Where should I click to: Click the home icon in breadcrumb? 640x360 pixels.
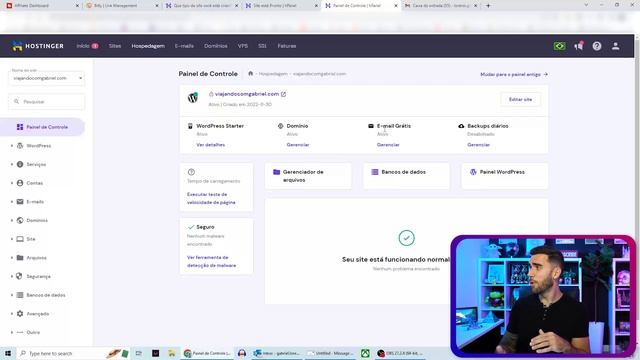coord(251,74)
